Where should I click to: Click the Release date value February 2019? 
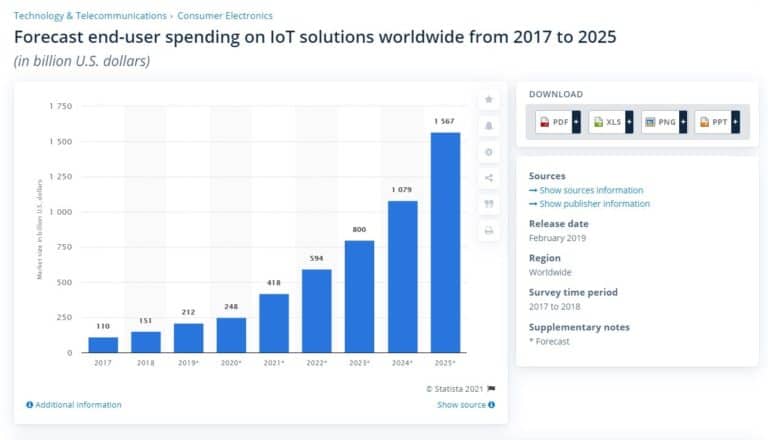click(x=557, y=238)
